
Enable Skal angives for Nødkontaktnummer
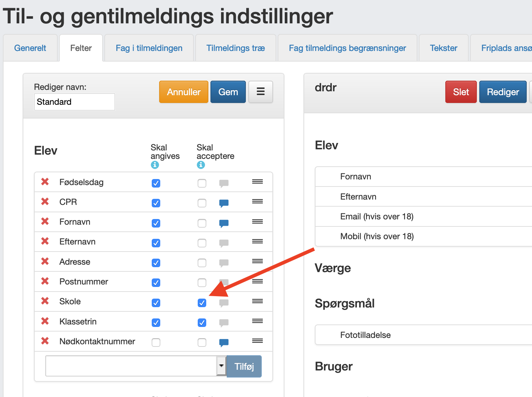[156, 343]
